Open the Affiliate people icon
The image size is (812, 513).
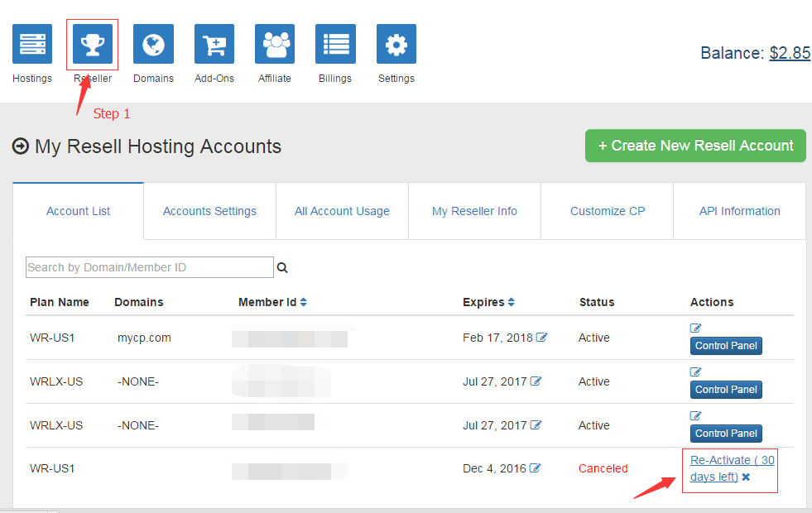[x=275, y=44]
